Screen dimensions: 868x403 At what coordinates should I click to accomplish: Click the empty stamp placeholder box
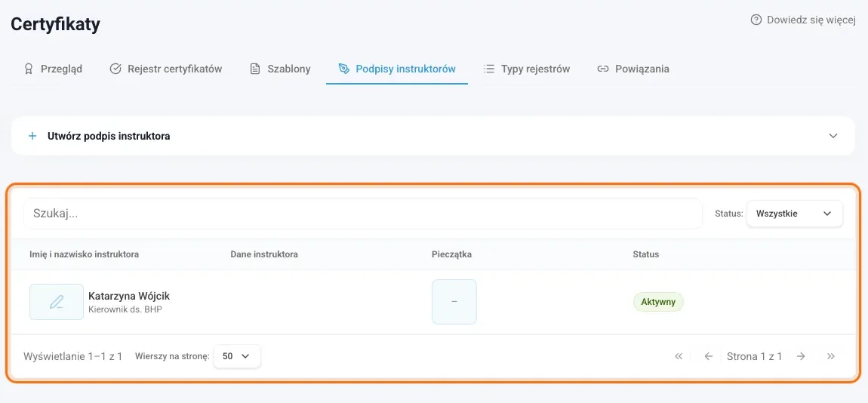click(454, 302)
